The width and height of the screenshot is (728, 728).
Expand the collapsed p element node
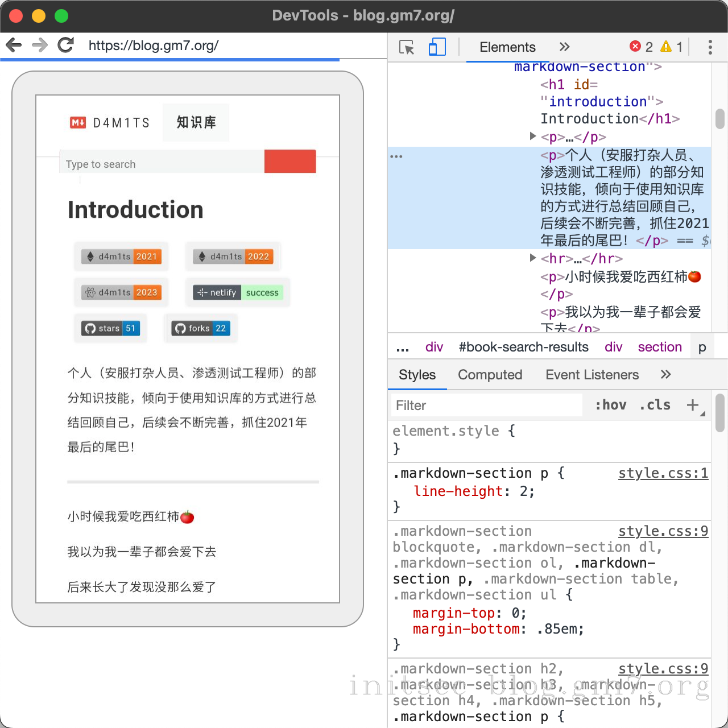click(x=533, y=136)
